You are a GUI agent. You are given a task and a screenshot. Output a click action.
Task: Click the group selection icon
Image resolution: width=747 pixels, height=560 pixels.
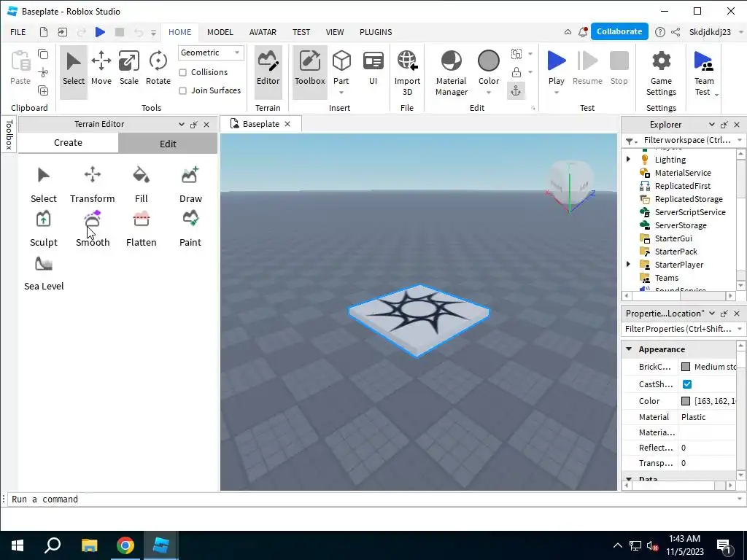point(516,54)
